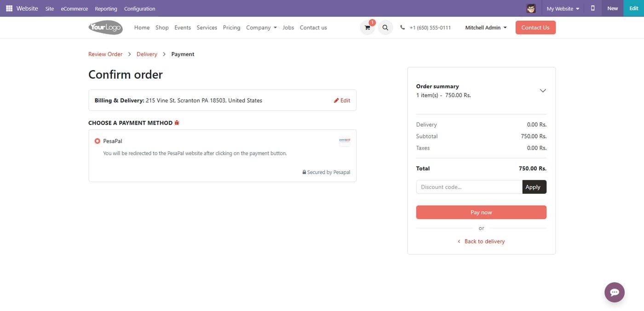644x311 pixels.
Task: Click the shopping cart icon
Action: point(367,28)
